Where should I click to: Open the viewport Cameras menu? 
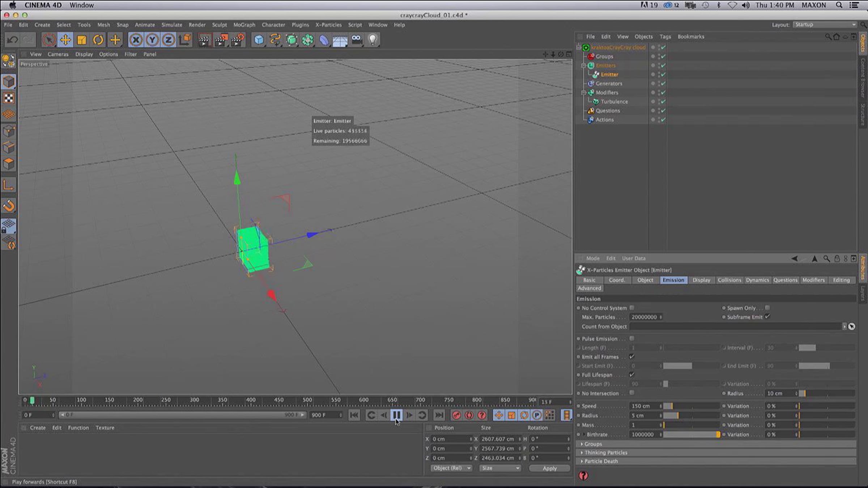pyautogui.click(x=58, y=54)
